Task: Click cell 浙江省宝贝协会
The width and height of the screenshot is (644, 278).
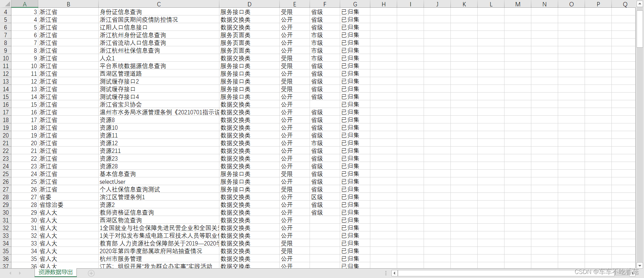Action: [159, 104]
